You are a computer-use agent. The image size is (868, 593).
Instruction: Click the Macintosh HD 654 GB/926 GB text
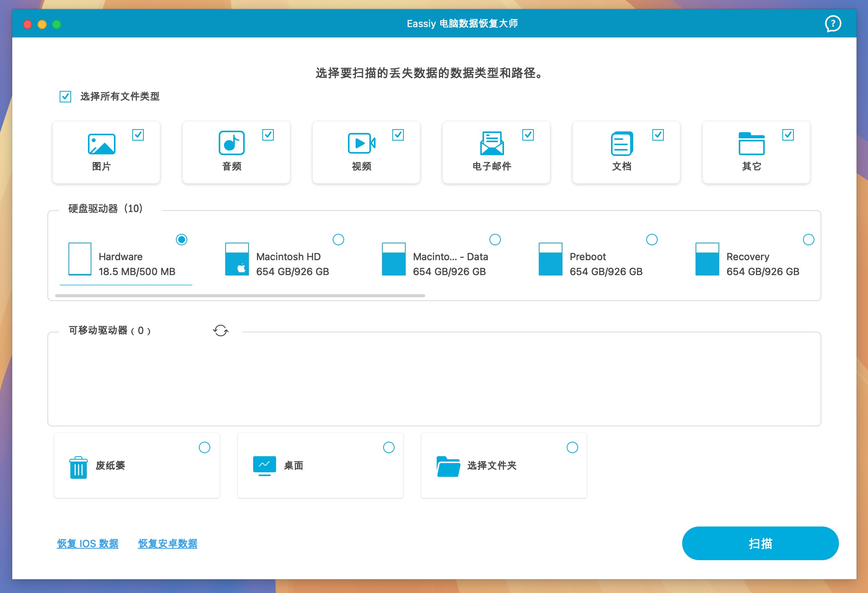(293, 264)
